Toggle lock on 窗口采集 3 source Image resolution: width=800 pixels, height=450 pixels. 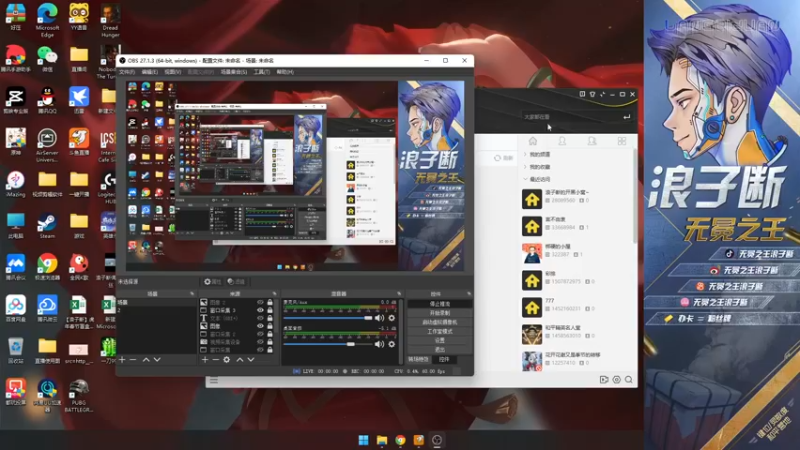pyautogui.click(x=270, y=310)
